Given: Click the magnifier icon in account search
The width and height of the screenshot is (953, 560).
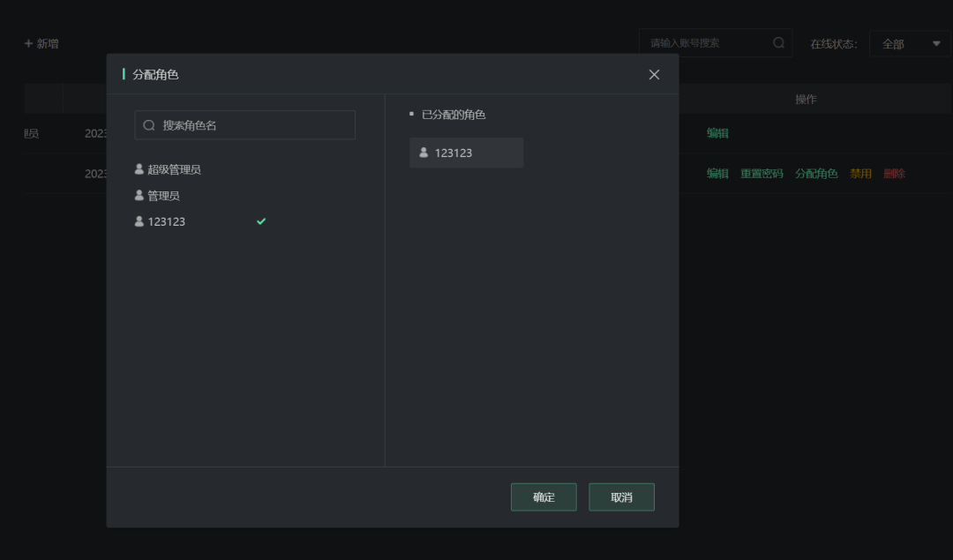Looking at the screenshot, I should pyautogui.click(x=778, y=43).
